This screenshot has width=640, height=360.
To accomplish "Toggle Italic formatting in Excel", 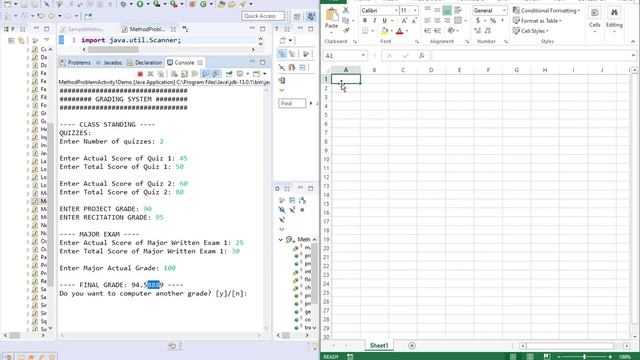I will pos(375,20).
